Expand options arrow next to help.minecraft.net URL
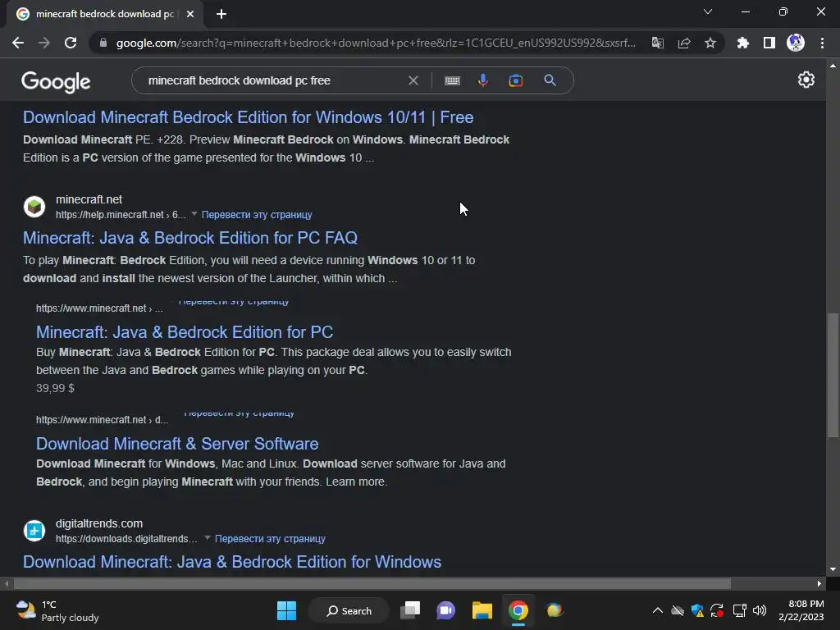This screenshot has width=840, height=630. pyautogui.click(x=194, y=214)
